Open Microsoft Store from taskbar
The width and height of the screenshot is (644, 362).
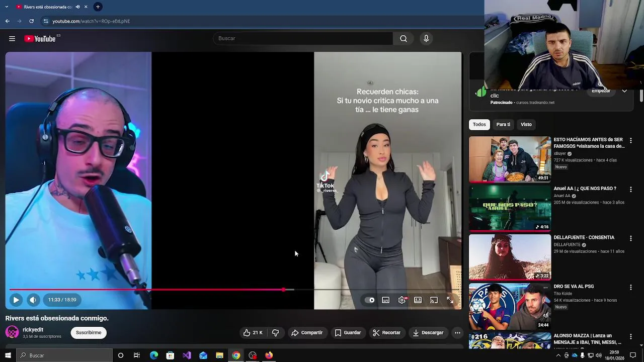pos(170,355)
